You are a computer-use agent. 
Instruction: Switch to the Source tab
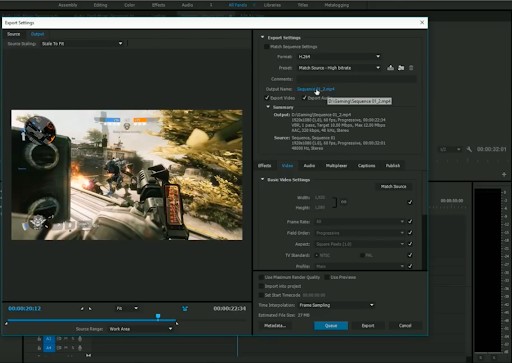[14, 34]
